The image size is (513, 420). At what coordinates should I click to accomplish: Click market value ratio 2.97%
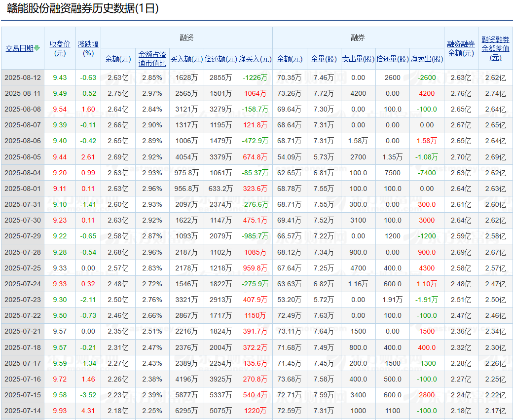[x=152, y=93]
